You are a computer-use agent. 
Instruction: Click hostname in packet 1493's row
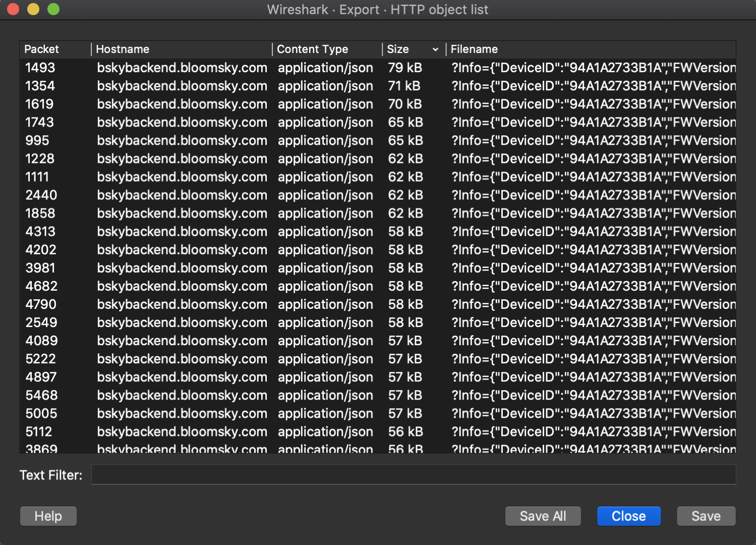[x=182, y=68]
